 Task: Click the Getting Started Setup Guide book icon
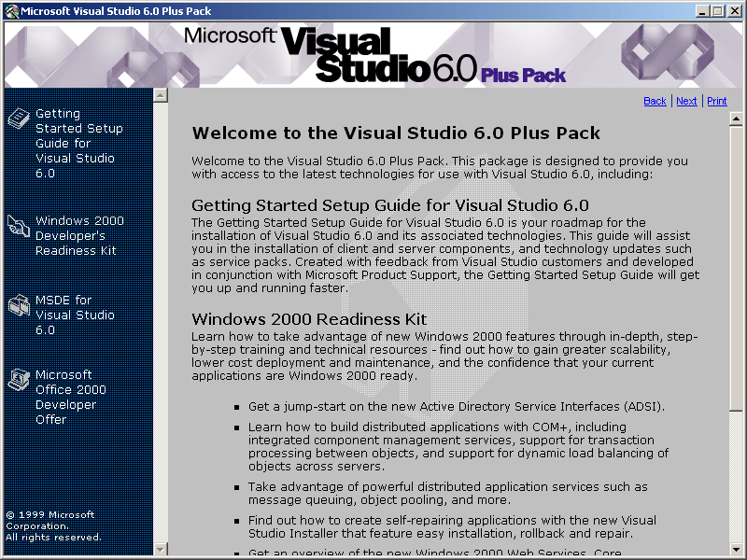pos(19,119)
